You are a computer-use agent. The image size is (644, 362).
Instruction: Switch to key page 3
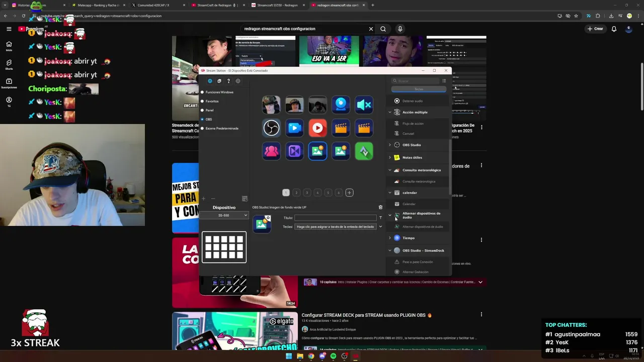[x=307, y=193]
